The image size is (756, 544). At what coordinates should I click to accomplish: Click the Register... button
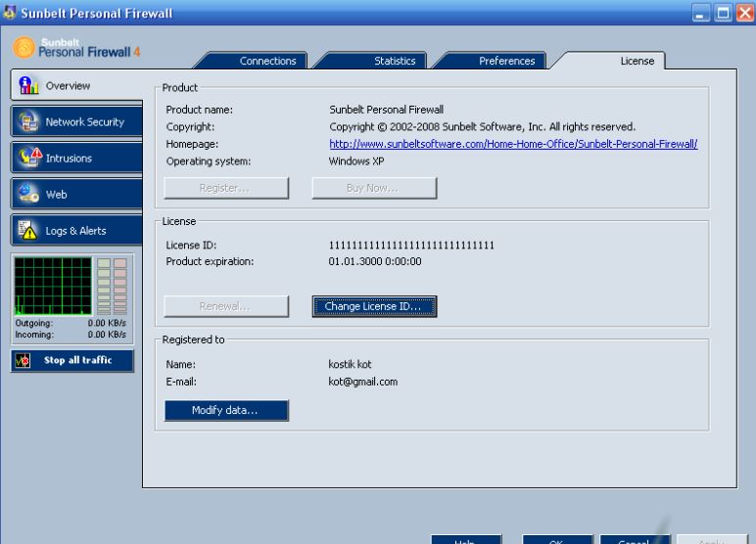[226, 188]
